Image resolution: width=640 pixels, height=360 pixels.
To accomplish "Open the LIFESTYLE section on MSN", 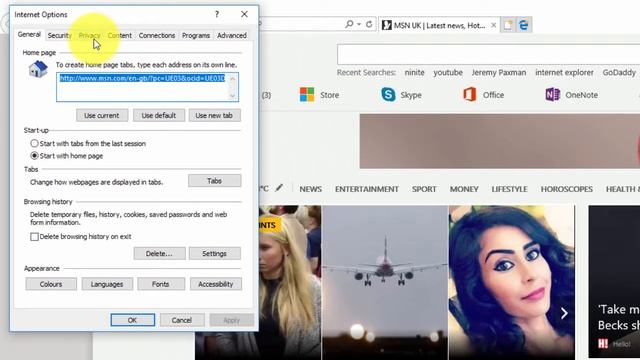I will coord(509,189).
